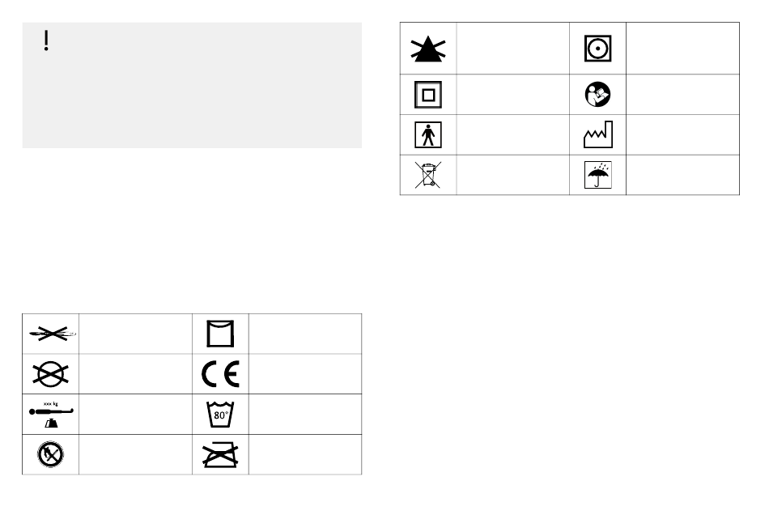Click the CE conformity mark
The width and height of the screenshot is (769, 532).
point(220,374)
